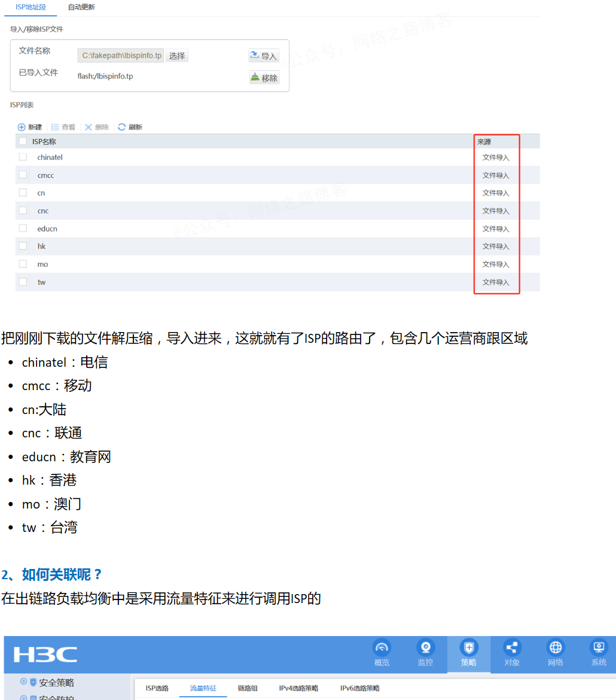
Task: Open the 系统 system icon
Action: (x=599, y=648)
